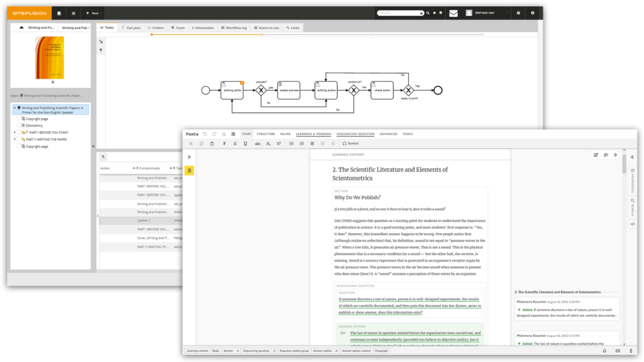Open the code view icon in Fonto sidebar
The height and width of the screenshot is (362, 644).
tap(633, 224)
